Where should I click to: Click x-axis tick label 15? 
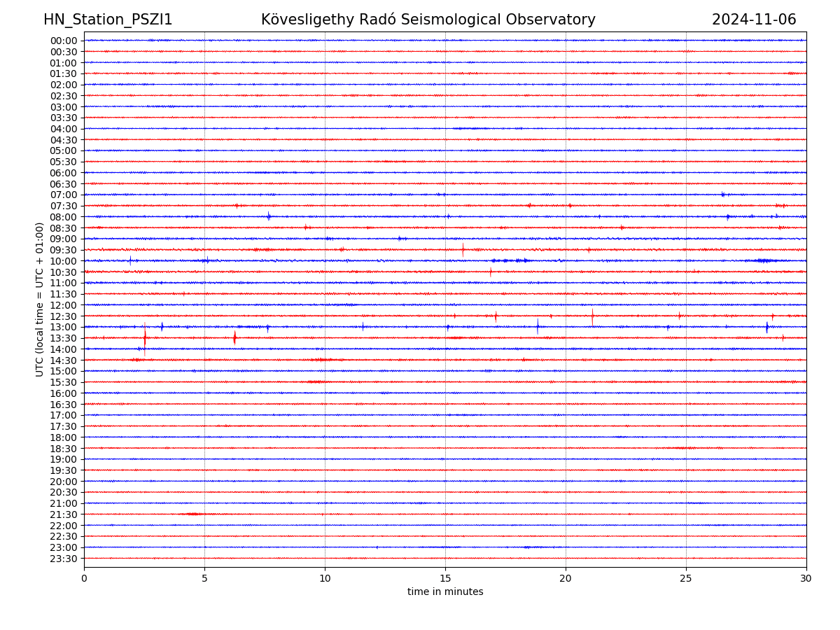coord(445,579)
